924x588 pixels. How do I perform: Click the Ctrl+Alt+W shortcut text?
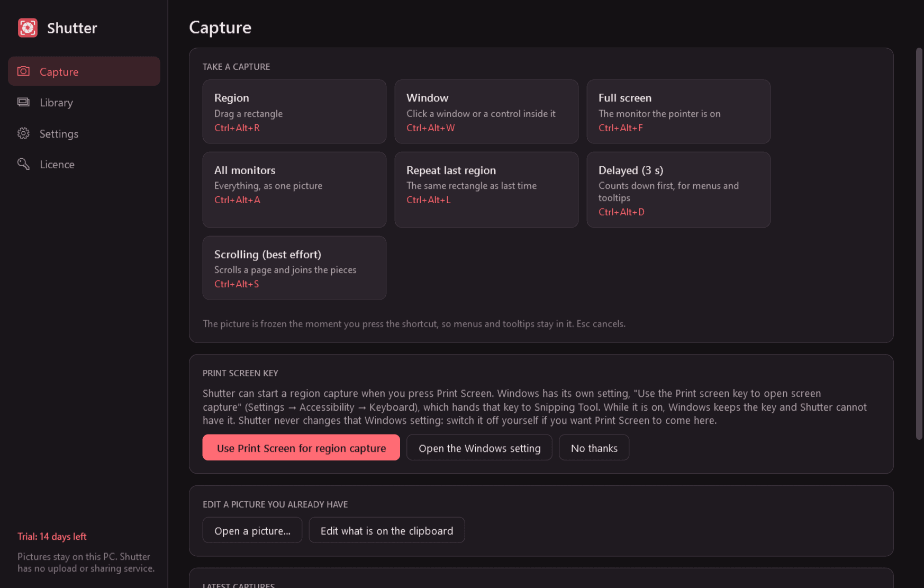tap(430, 128)
